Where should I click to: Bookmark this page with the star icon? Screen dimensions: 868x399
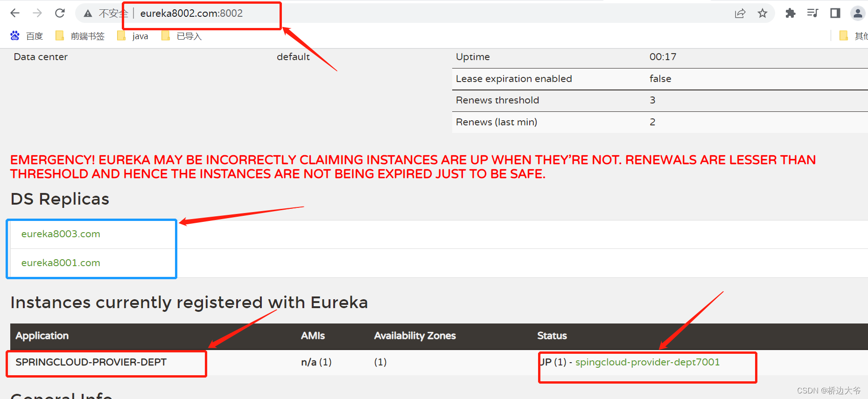click(x=763, y=13)
